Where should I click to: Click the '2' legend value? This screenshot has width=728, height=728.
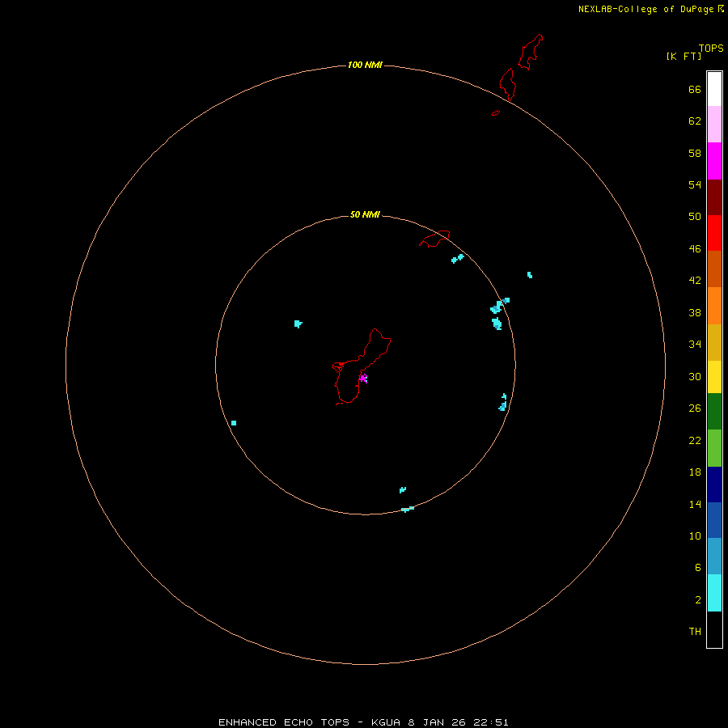(698, 600)
